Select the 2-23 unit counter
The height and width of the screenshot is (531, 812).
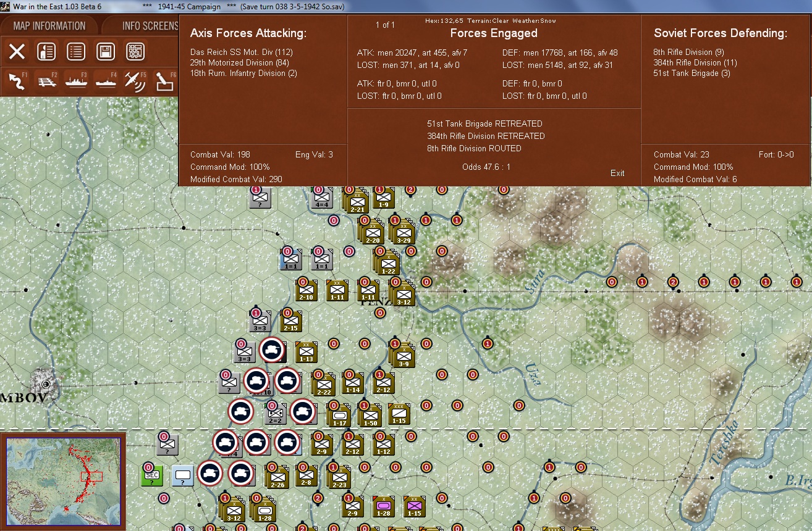click(338, 477)
